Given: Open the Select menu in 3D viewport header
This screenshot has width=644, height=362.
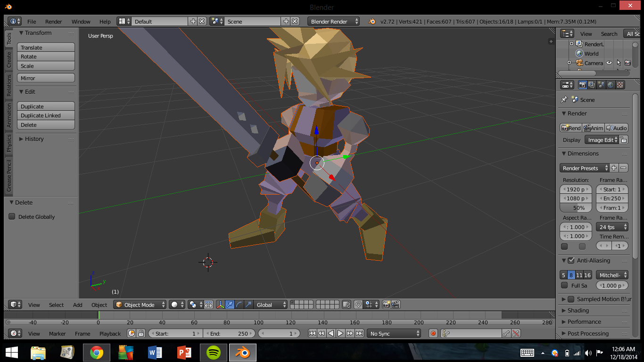Looking at the screenshot, I should click(56, 305).
